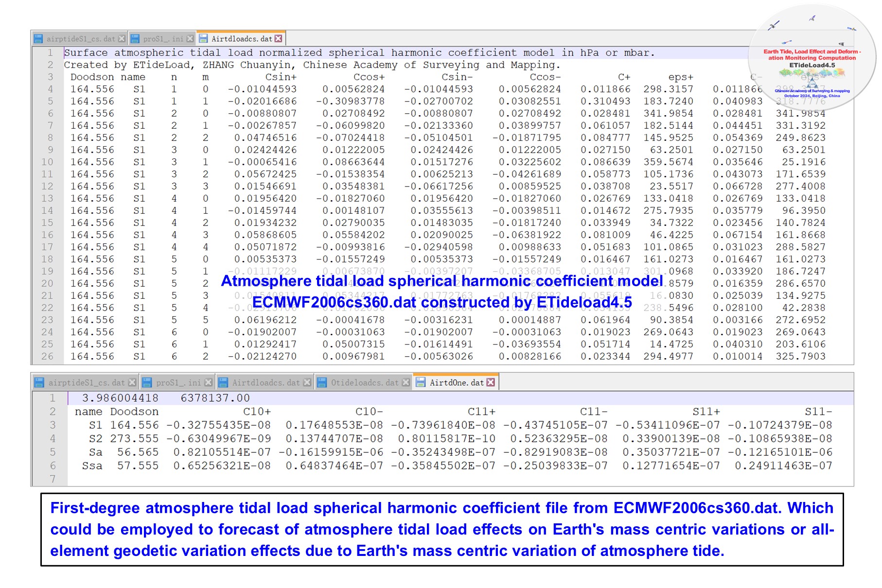The height and width of the screenshot is (588, 882).
Task: Click file icon on AirtdOne.dat tab
Action: [x=421, y=382]
